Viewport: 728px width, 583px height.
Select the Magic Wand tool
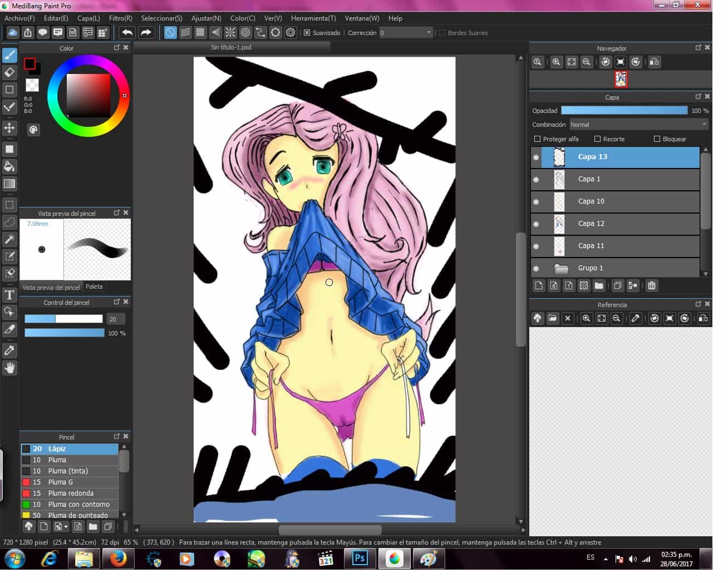click(x=9, y=239)
